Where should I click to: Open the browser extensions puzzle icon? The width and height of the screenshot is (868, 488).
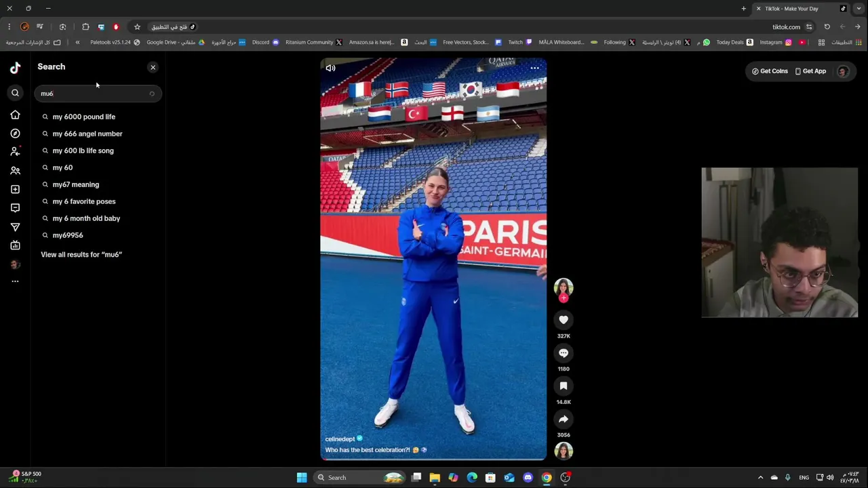85,27
